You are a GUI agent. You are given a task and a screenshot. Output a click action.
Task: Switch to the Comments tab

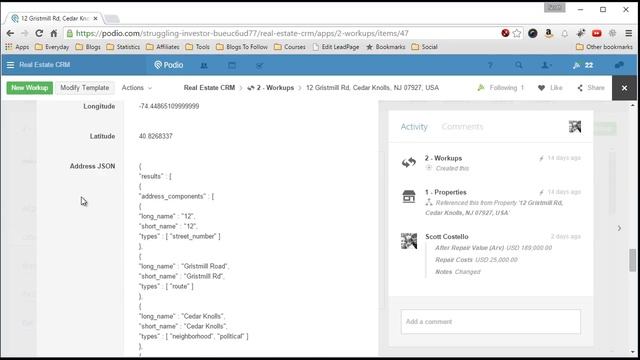coord(462,127)
